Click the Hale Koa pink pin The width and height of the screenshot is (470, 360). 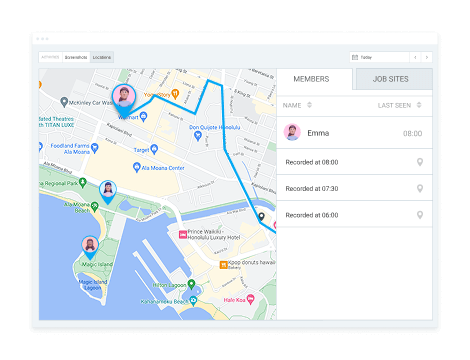(250, 299)
